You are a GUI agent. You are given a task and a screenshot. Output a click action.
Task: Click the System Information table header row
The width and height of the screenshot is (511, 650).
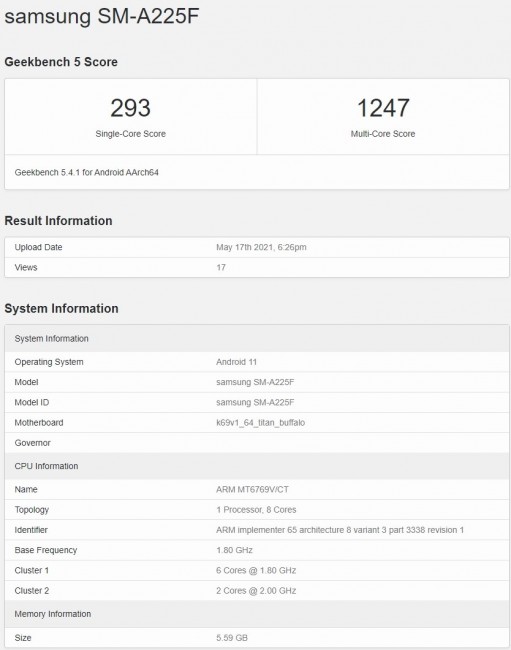click(x=257, y=339)
